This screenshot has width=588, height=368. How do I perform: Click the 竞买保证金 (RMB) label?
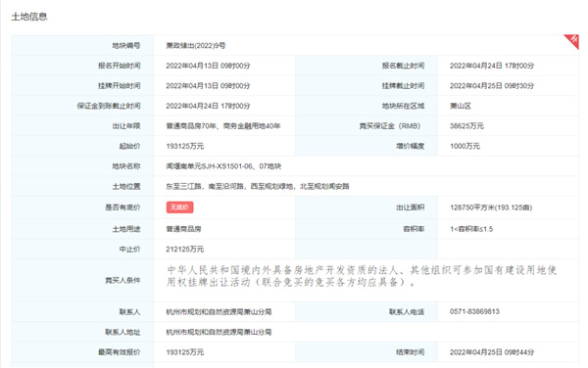(390, 126)
